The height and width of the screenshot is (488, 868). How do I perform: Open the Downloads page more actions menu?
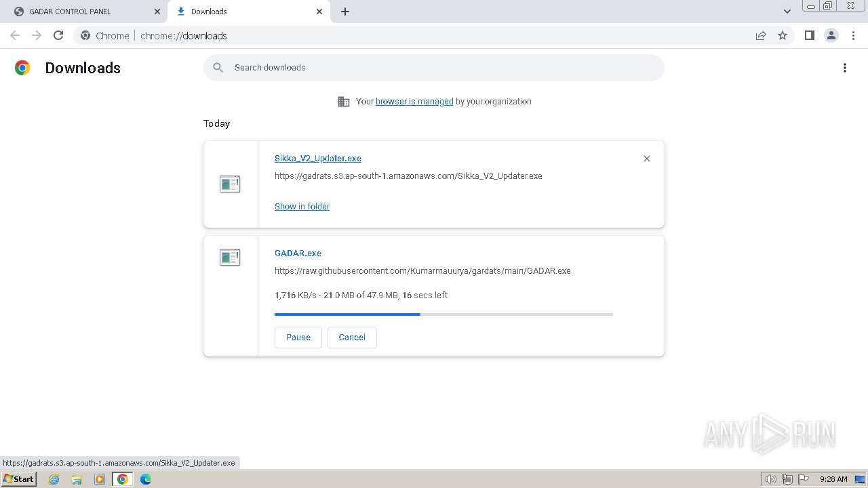coord(845,68)
